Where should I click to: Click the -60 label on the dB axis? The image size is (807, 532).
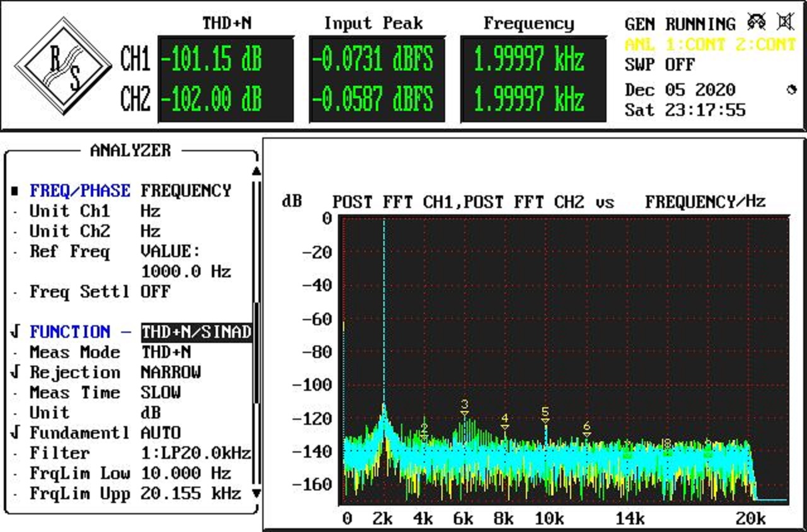coord(317,318)
